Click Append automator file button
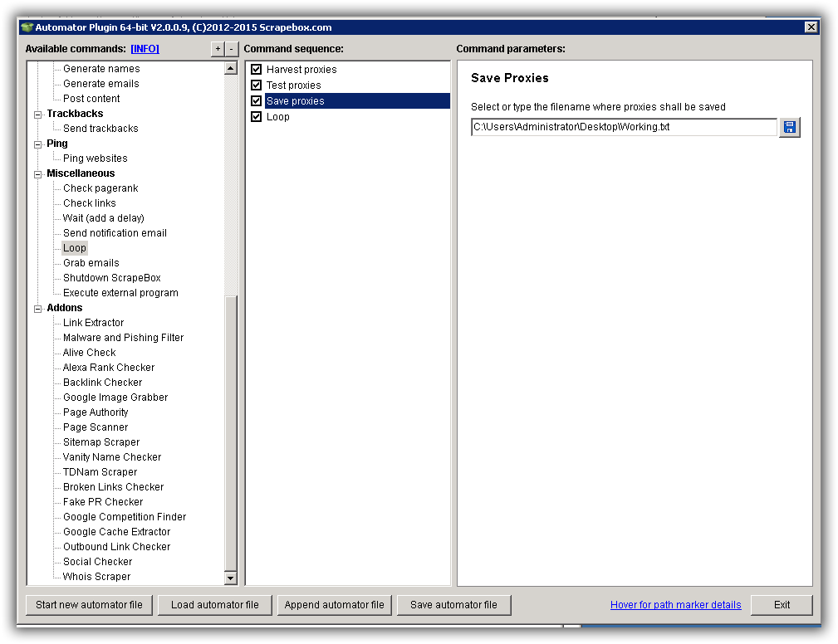Image resolution: width=838 pixels, height=644 pixels. click(335, 605)
